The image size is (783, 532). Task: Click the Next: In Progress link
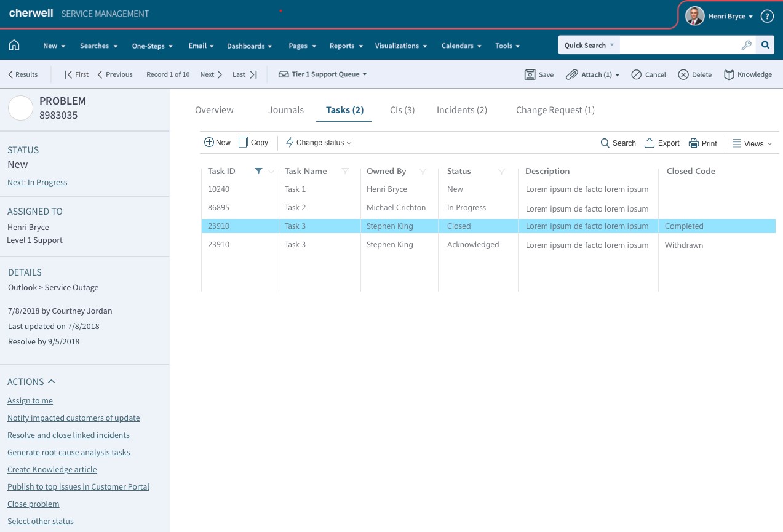(37, 182)
